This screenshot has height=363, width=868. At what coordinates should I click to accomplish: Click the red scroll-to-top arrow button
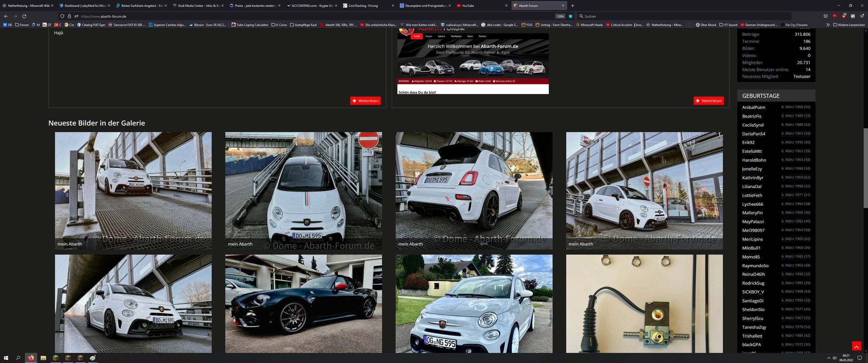856,346
